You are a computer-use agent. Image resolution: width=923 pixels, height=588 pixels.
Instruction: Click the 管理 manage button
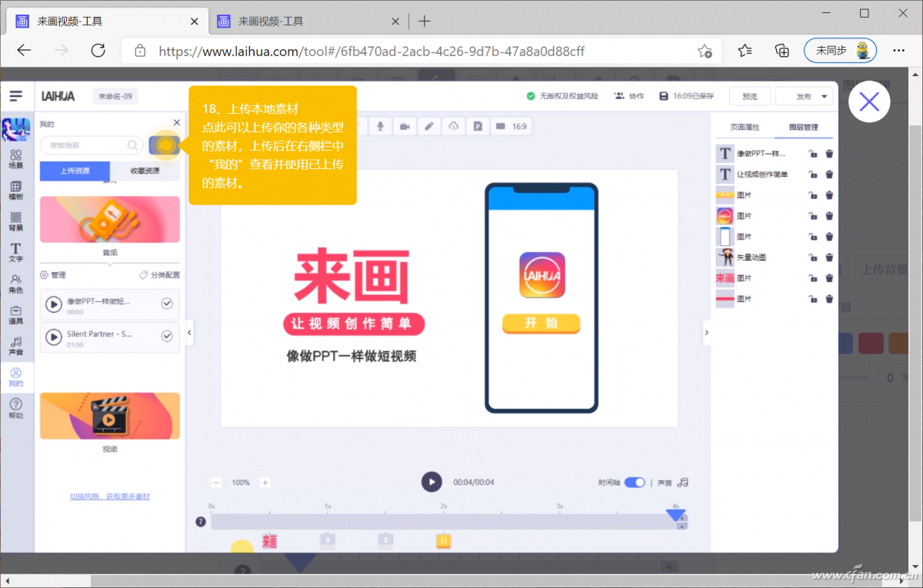(53, 274)
